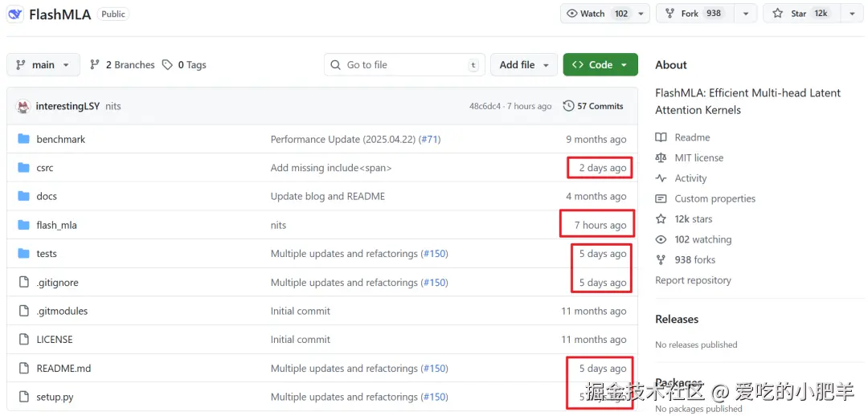Image resolution: width=868 pixels, height=416 pixels.
Task: Open the csrc directory name
Action: point(45,168)
